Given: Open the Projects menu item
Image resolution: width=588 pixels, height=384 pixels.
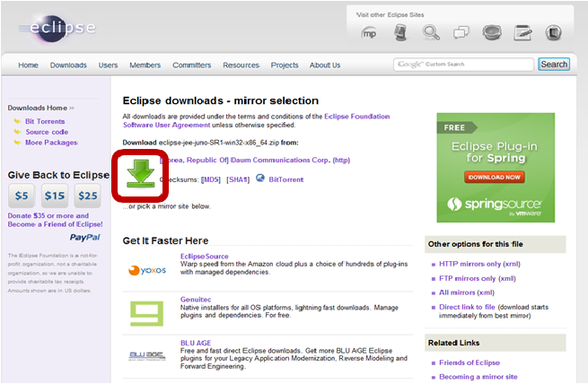Looking at the screenshot, I should click(x=285, y=65).
